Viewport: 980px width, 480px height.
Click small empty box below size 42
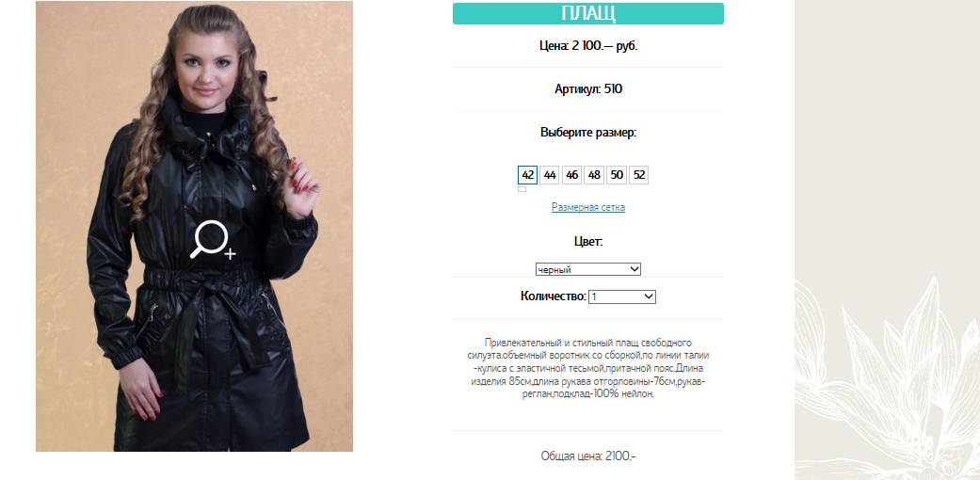tap(522, 189)
